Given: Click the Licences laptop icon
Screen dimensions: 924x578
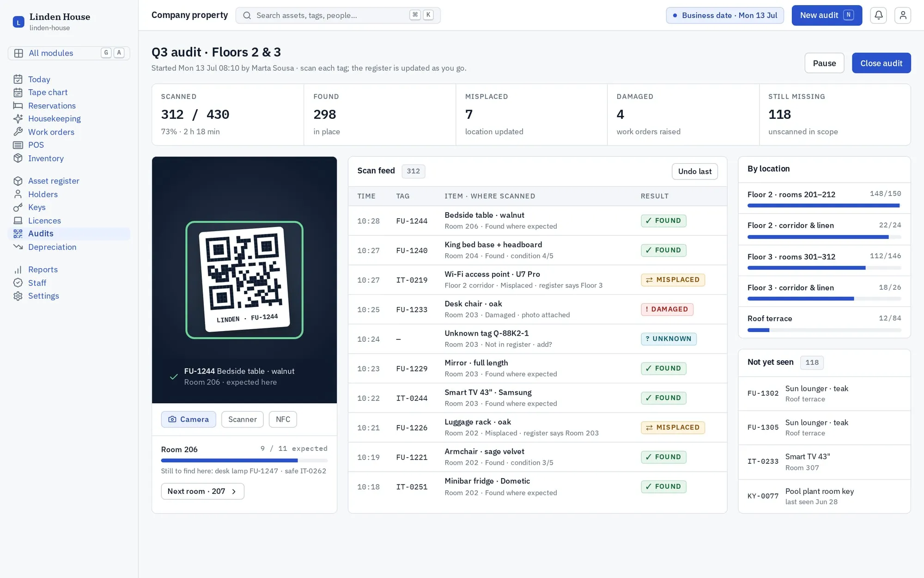Looking at the screenshot, I should 18,221.
